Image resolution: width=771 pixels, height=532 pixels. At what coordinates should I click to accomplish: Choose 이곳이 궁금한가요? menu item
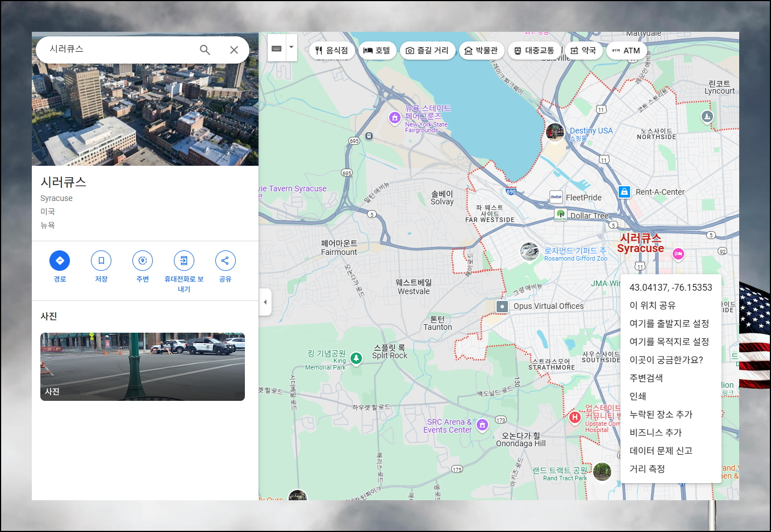[x=671, y=360]
